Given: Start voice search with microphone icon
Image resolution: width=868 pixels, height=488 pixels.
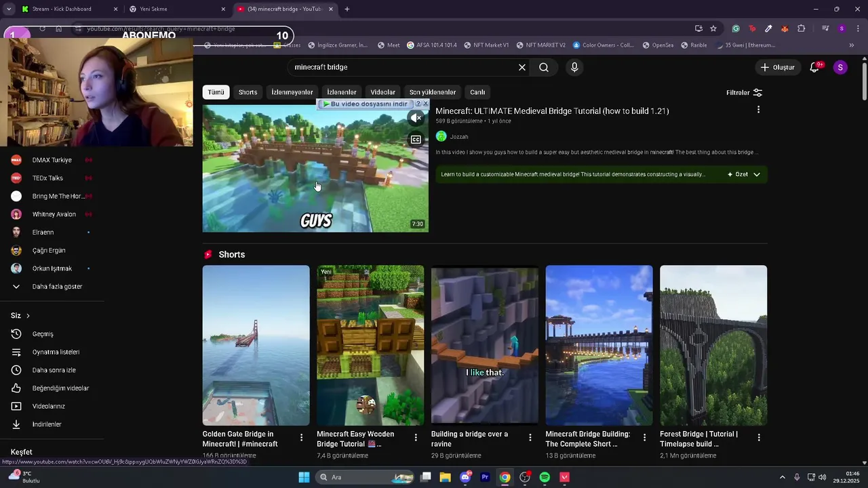Looking at the screenshot, I should click(574, 67).
